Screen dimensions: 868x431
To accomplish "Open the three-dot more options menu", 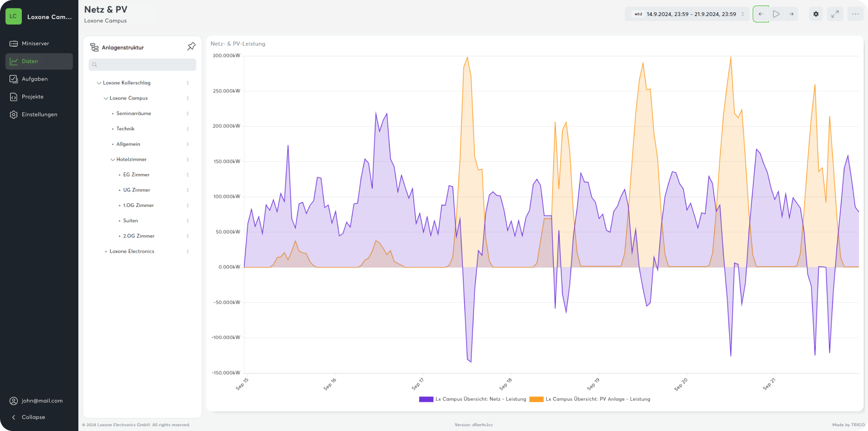I will 855,14.
